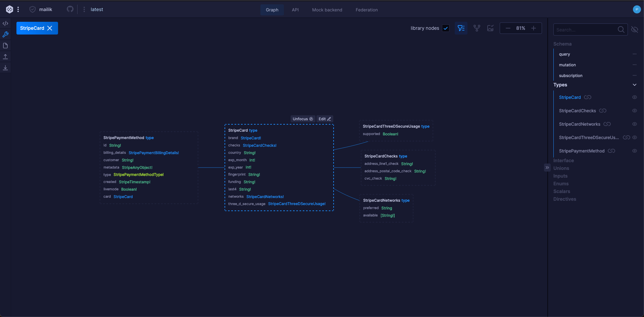Open the options dots for query
This screenshot has height=317, width=644.
(x=635, y=54)
